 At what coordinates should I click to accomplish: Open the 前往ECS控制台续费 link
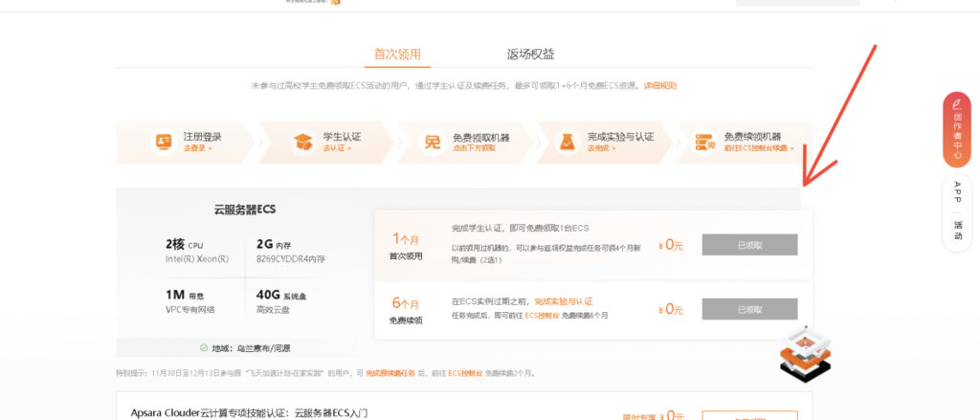point(759,148)
